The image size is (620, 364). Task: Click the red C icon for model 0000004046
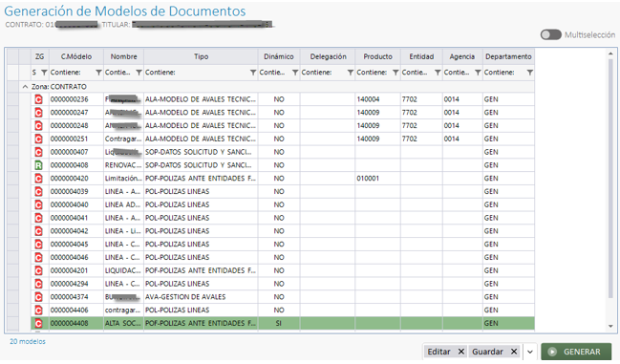tap(38, 257)
